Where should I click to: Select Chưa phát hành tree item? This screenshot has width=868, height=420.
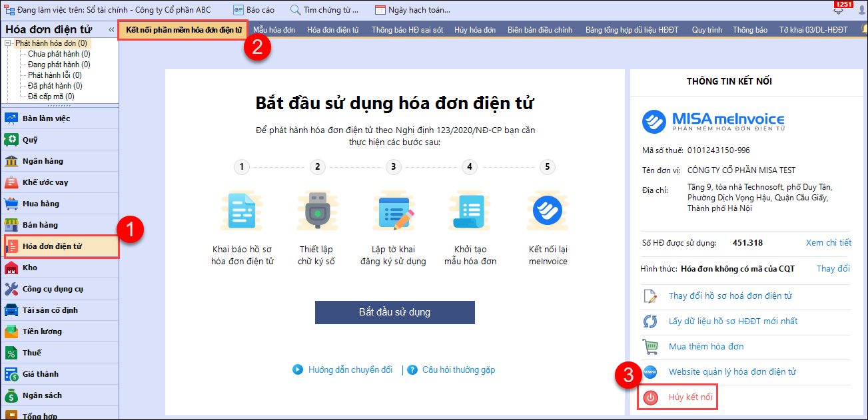click(x=59, y=54)
